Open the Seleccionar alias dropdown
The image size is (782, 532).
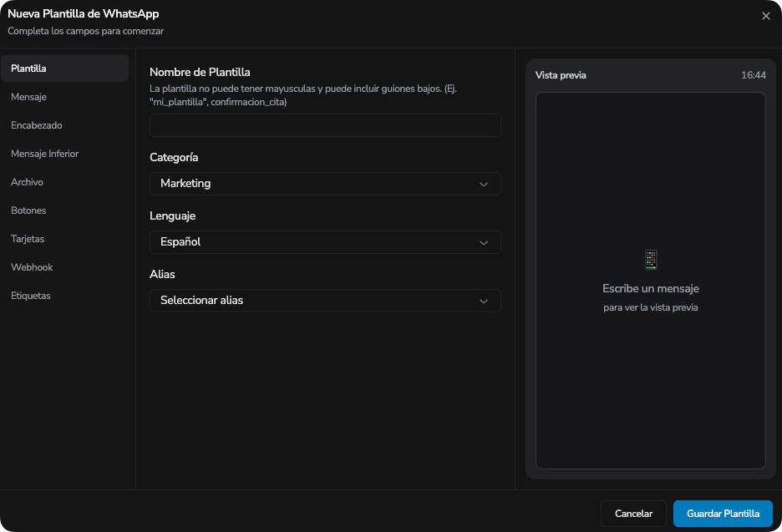tap(325, 301)
